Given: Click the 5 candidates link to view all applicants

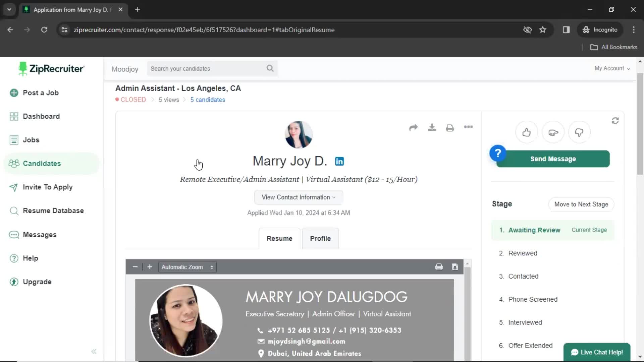Looking at the screenshot, I should [x=207, y=100].
